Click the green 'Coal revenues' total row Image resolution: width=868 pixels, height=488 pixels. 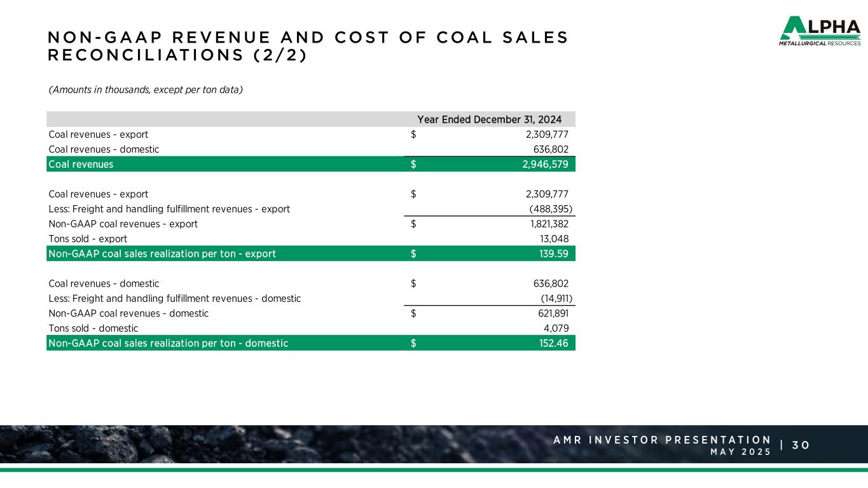[81, 165]
